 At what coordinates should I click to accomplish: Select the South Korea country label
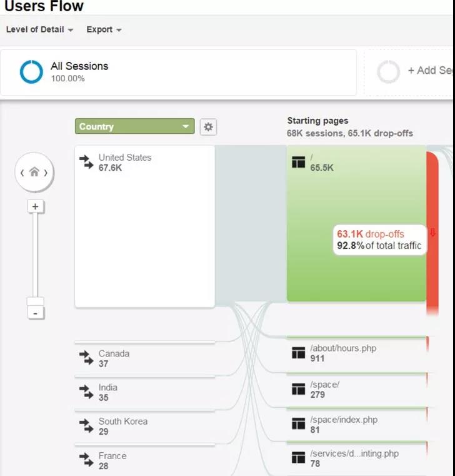[123, 422]
